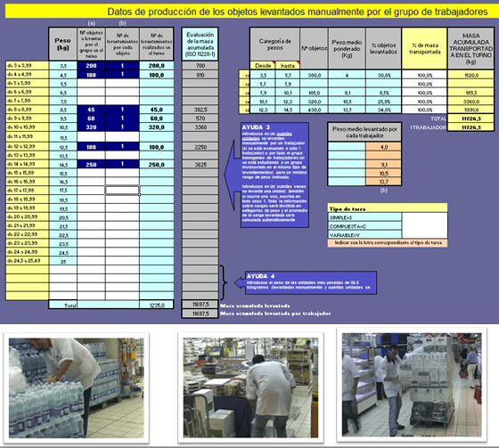499x448 pixels.
Task: Select the yellow '% de masa transportada' header
Action: click(424, 48)
